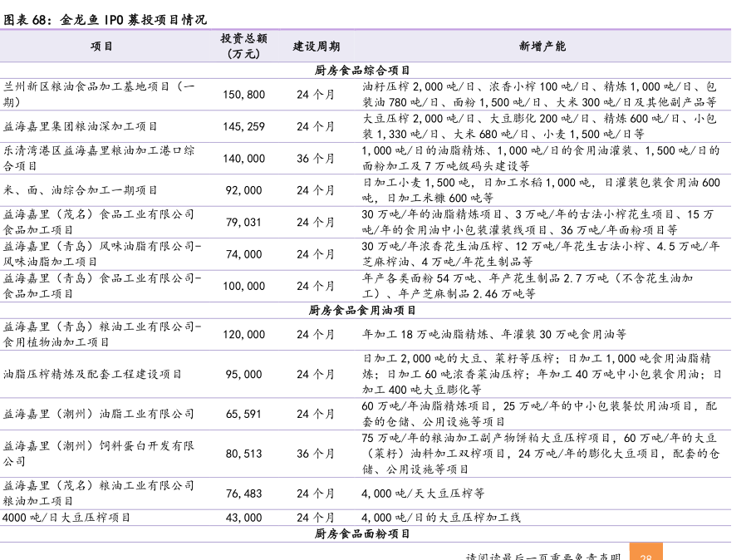Click investment value 65,591
The image size is (751, 560).
click(243, 414)
